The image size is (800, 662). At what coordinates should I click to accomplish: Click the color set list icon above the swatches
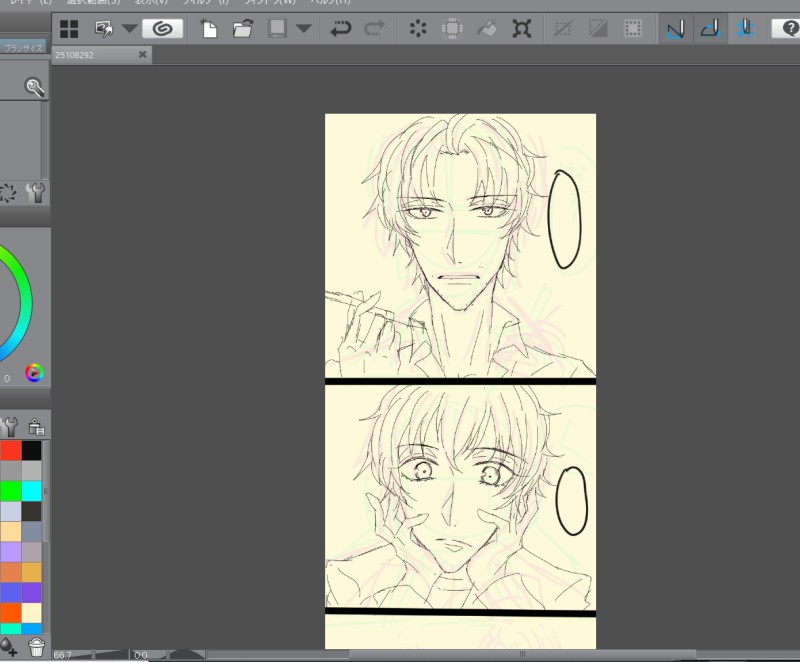point(36,426)
